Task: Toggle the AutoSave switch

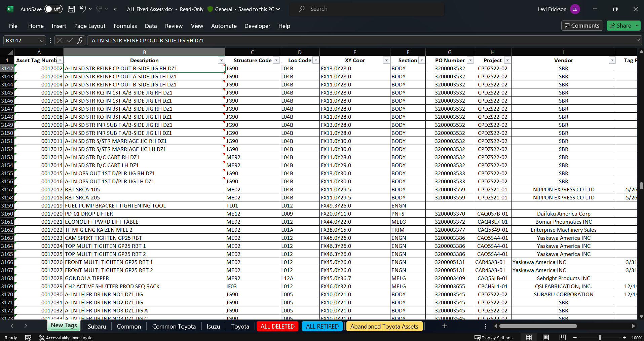Action: click(53, 9)
